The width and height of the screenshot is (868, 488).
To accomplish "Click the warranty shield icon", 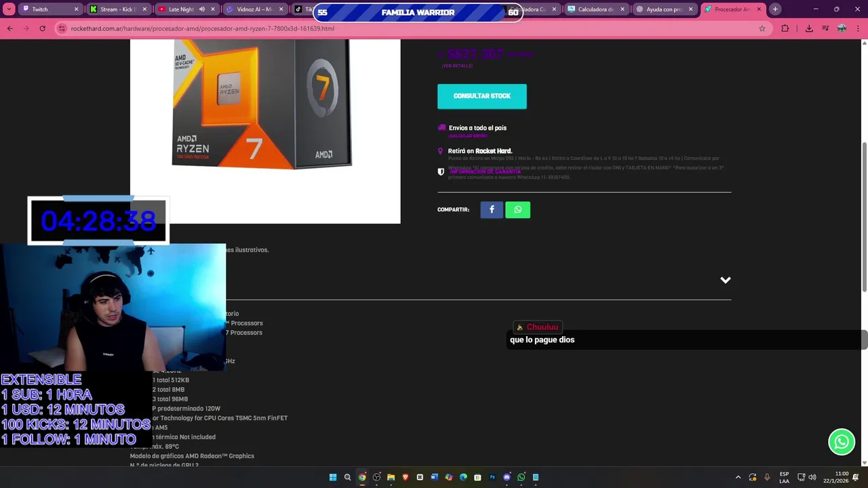I will [x=441, y=172].
